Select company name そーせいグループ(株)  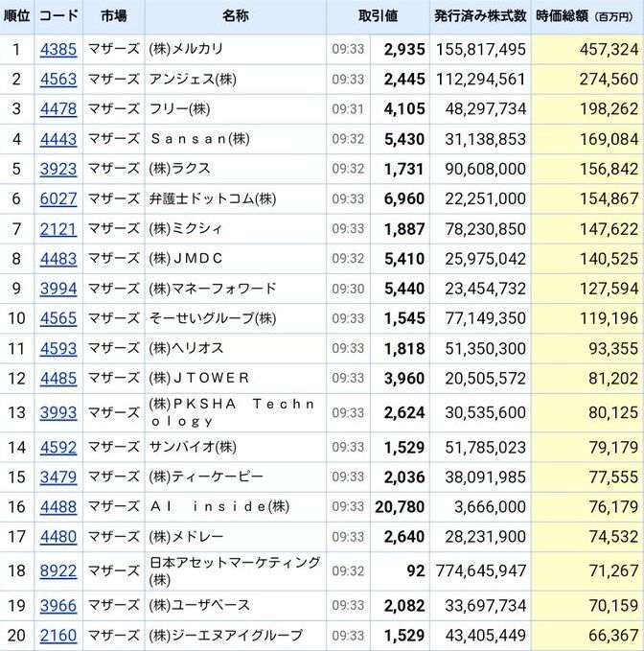pyautogui.click(x=213, y=318)
